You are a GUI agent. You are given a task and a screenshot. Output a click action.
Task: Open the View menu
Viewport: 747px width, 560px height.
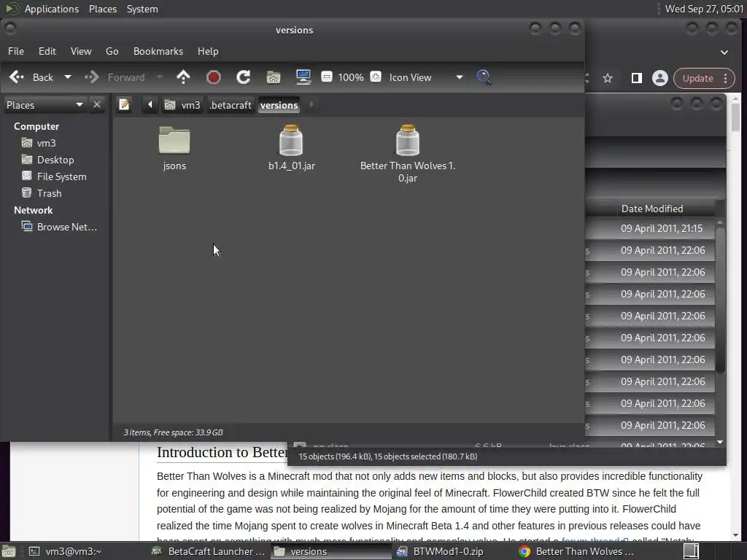81,51
